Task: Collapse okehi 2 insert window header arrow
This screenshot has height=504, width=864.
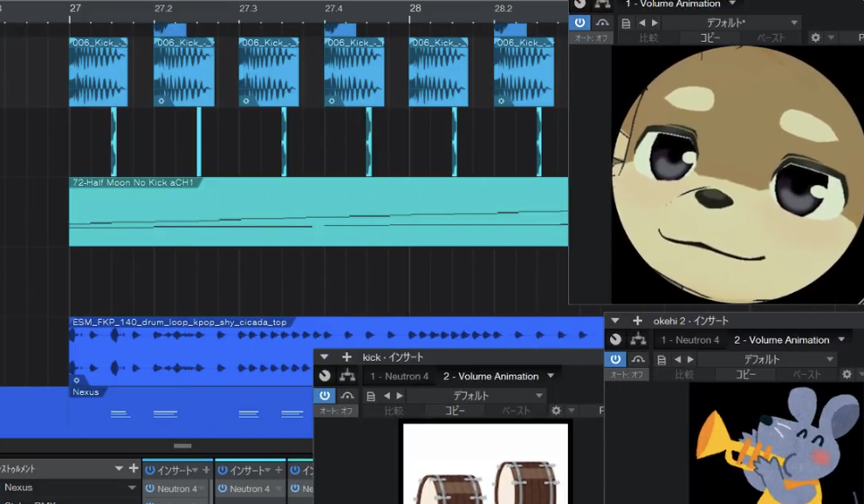Action: pyautogui.click(x=615, y=321)
